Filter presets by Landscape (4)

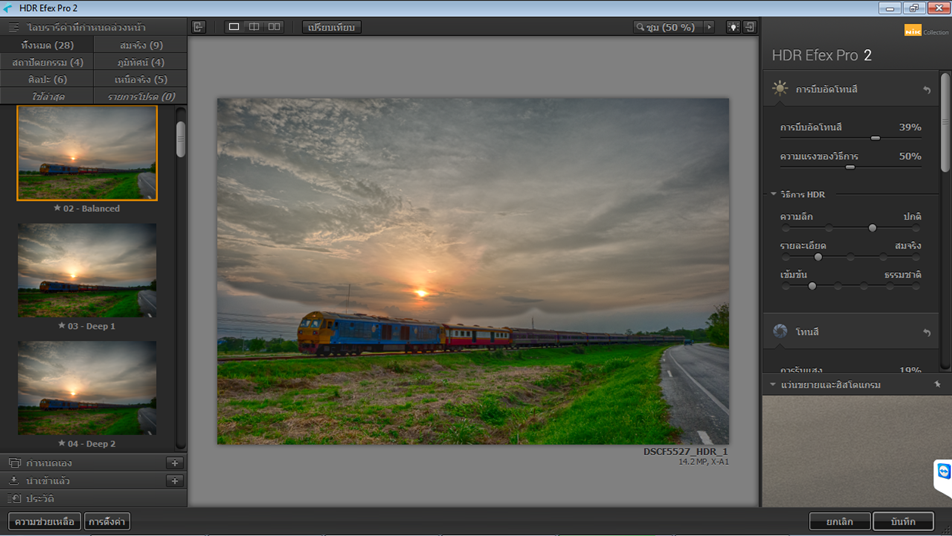click(140, 62)
